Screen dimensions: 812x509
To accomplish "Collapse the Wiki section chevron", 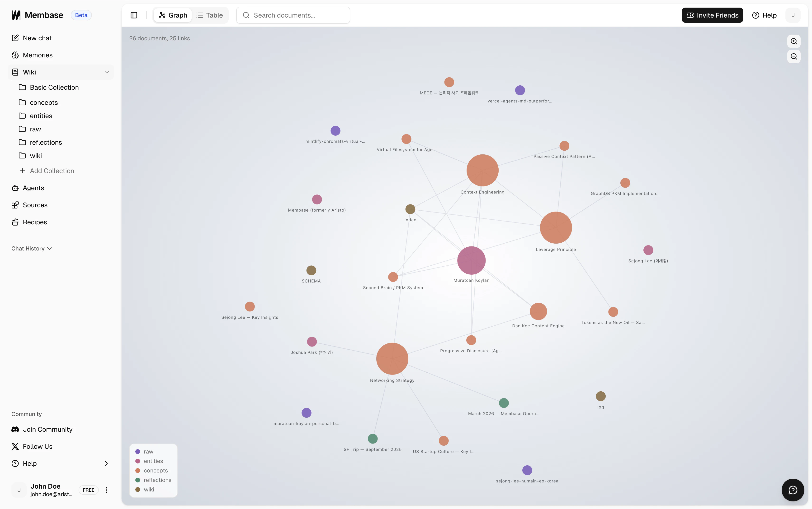I will [107, 72].
